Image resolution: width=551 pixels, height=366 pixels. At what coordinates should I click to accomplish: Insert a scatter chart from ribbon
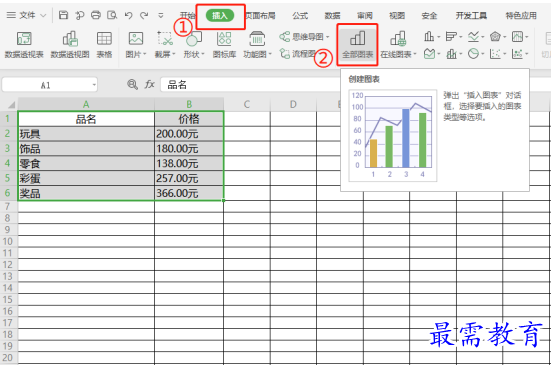click(495, 54)
